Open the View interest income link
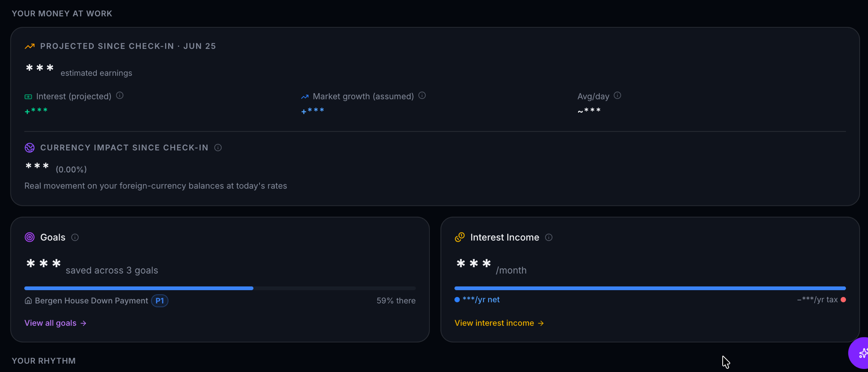This screenshot has width=868, height=372. [x=499, y=323]
